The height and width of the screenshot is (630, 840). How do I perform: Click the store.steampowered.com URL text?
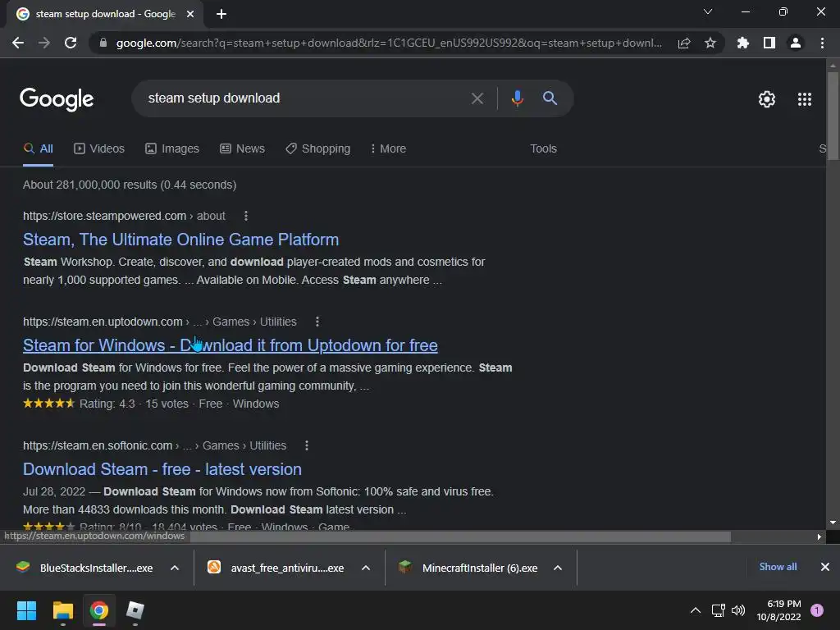[104, 216]
